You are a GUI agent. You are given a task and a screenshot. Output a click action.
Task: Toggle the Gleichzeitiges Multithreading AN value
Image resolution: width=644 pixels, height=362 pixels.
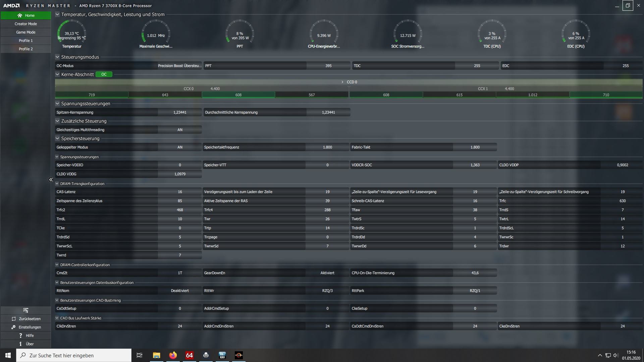tap(180, 130)
